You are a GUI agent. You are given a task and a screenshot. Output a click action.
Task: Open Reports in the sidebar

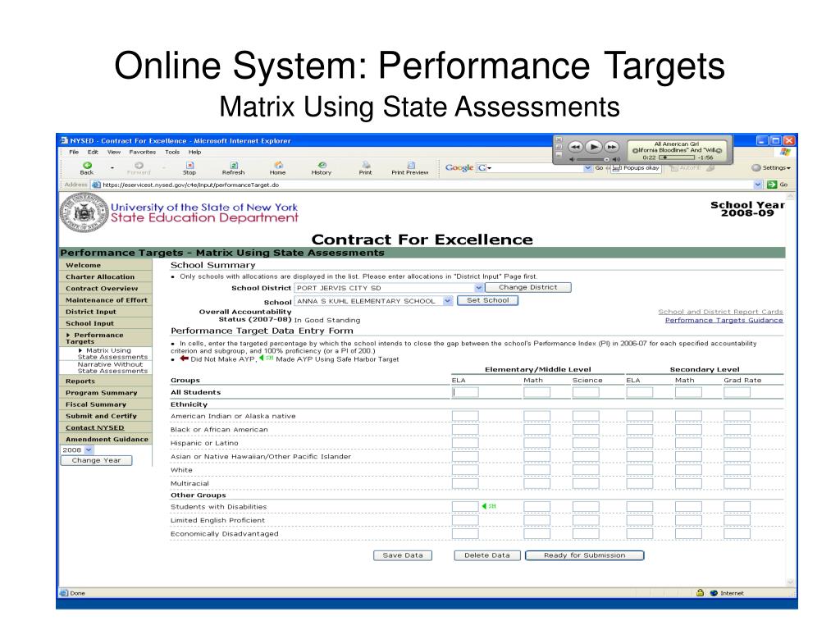pyautogui.click(x=106, y=381)
